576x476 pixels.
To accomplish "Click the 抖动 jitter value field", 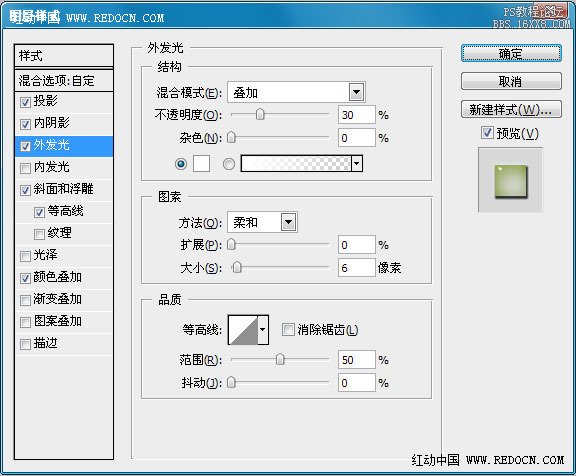I will [357, 383].
